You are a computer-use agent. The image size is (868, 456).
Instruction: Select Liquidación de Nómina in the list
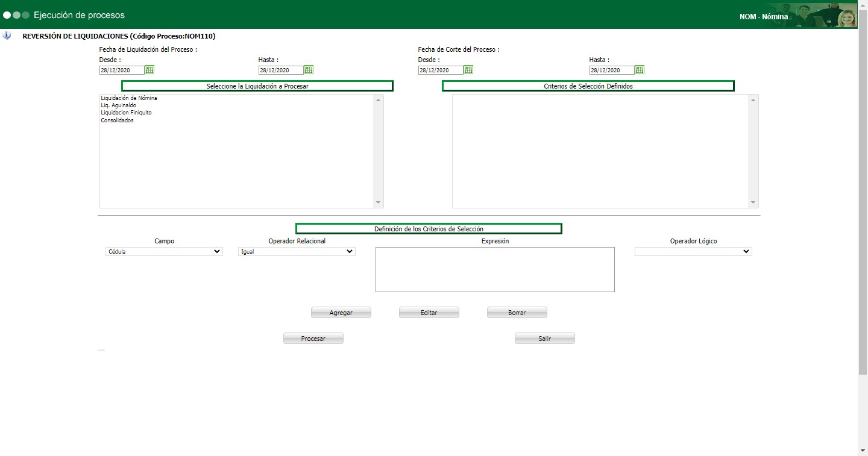point(237,98)
